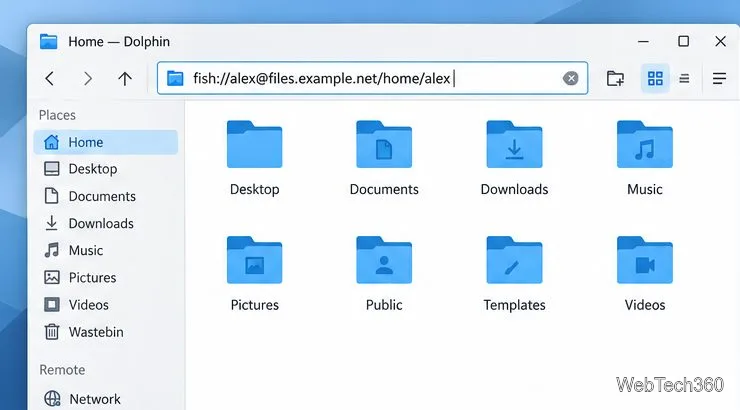Select the Pictures folder icon in file view

[254, 260]
